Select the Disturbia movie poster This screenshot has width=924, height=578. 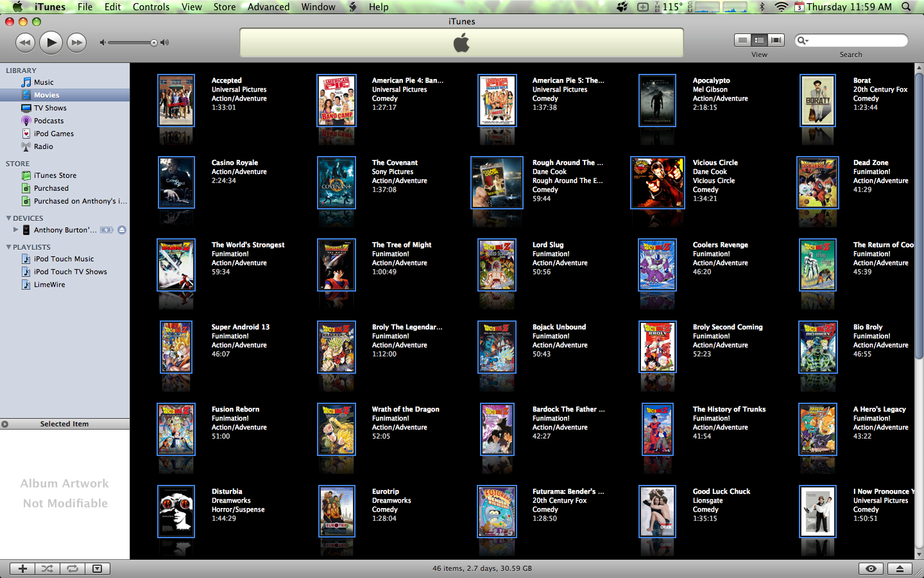pyautogui.click(x=176, y=511)
